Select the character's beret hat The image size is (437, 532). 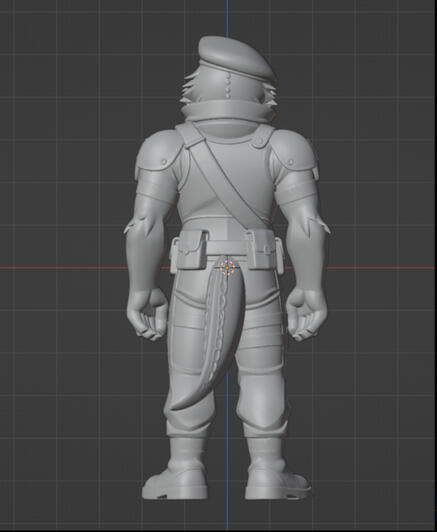pos(236,58)
